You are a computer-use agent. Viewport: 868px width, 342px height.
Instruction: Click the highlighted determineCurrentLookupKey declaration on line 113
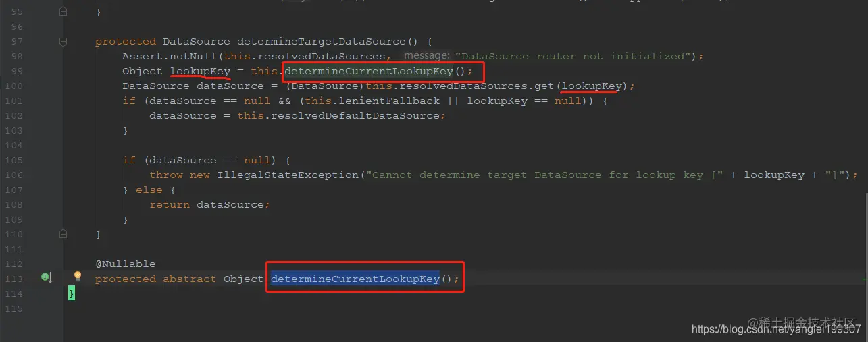pyautogui.click(x=355, y=279)
